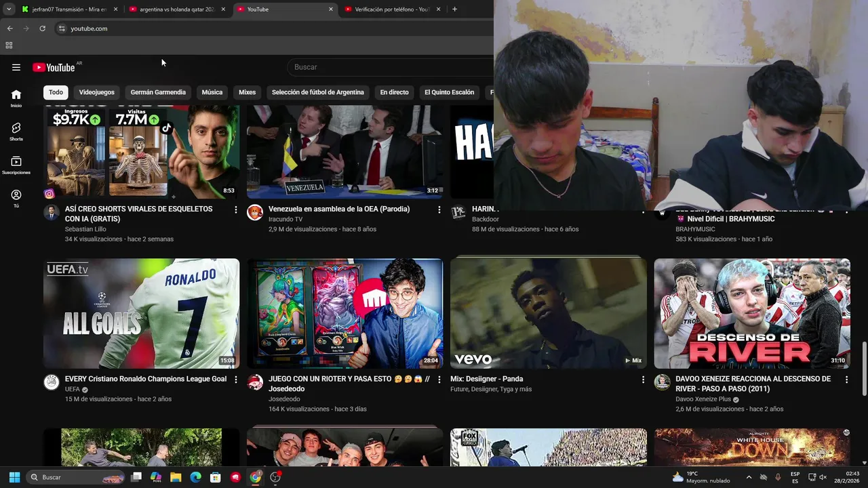Show hidden tray icons chevron
868x488 pixels.
point(749,477)
